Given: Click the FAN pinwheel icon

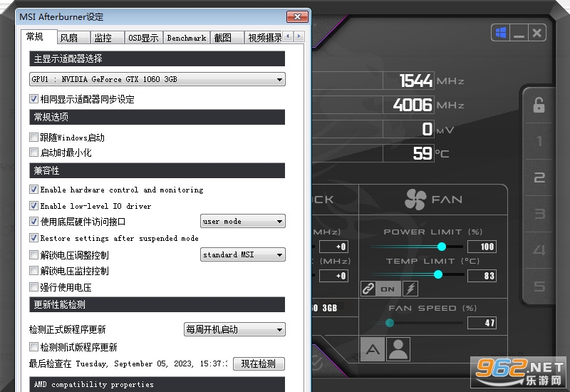Looking at the screenshot, I should click(x=415, y=200).
